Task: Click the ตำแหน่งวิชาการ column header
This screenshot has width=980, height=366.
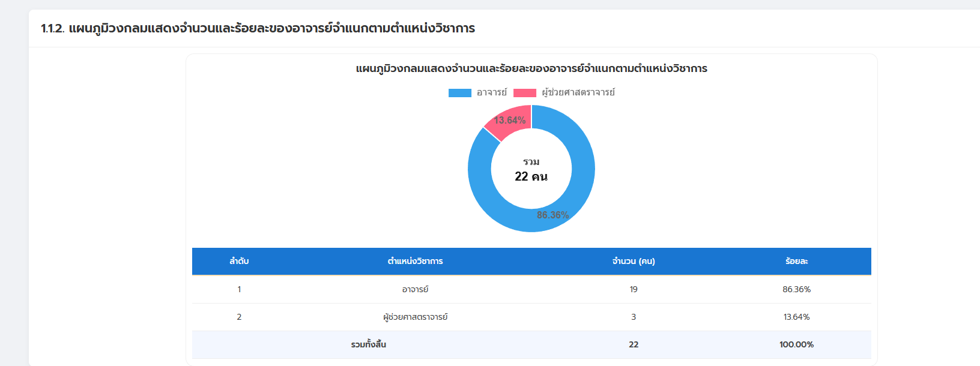Action: point(415,262)
